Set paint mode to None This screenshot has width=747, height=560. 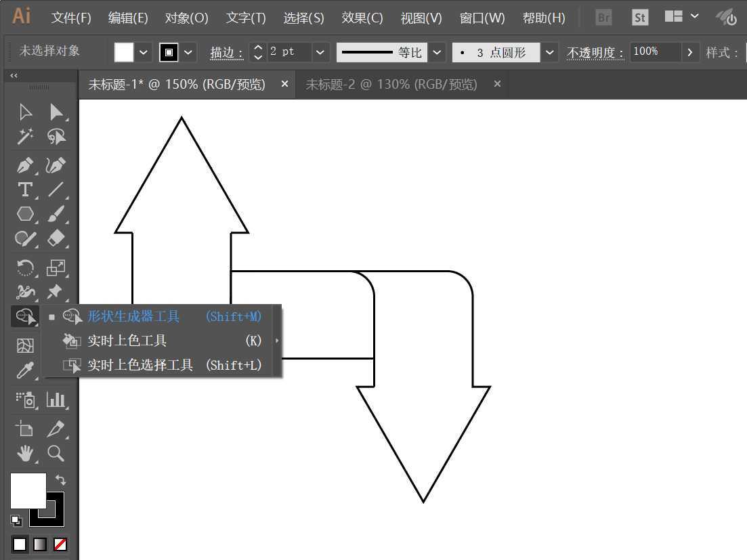pos(60,544)
